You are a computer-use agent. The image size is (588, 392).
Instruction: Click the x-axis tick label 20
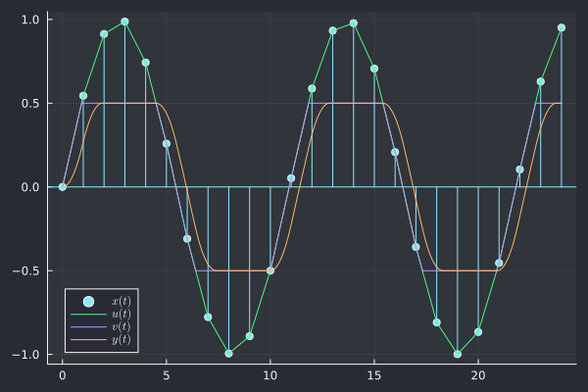pyautogui.click(x=478, y=375)
